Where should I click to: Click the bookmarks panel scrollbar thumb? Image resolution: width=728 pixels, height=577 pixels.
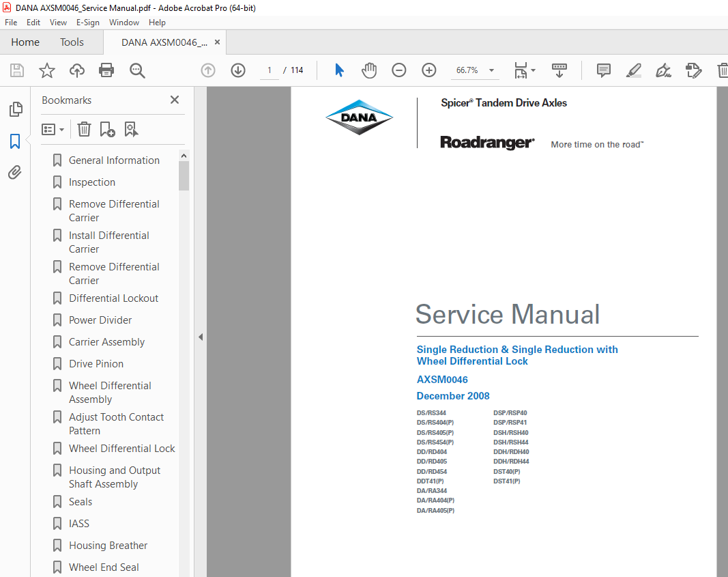184,175
